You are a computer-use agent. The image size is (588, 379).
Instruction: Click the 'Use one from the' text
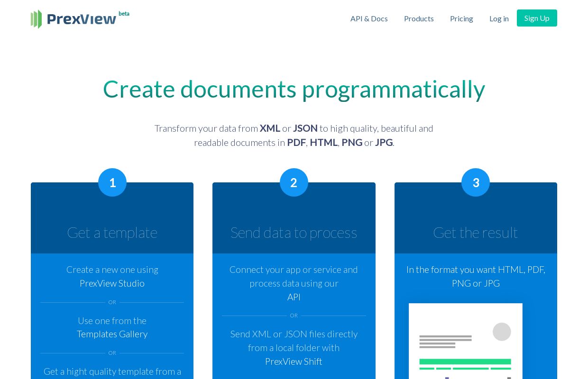click(x=112, y=321)
